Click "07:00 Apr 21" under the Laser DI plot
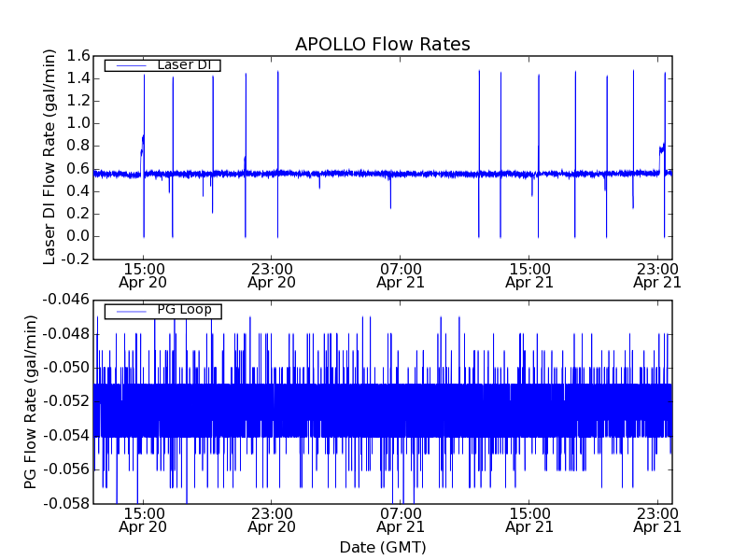Image resolution: width=747 pixels, height=560 pixels. click(401, 276)
